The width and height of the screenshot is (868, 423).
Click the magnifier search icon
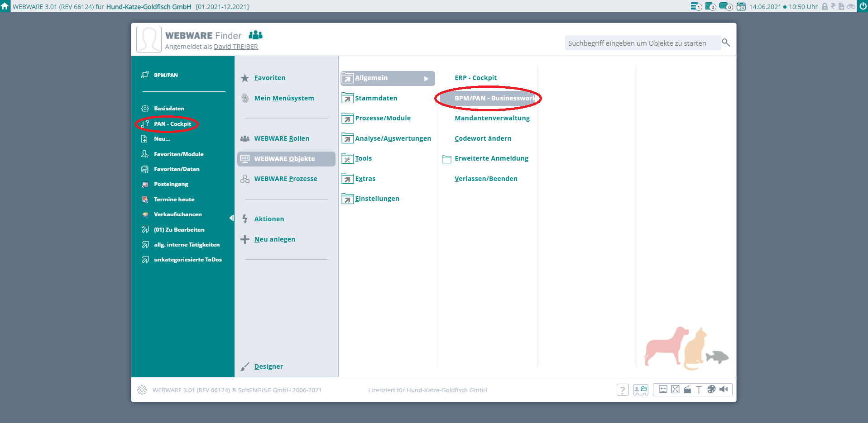726,43
